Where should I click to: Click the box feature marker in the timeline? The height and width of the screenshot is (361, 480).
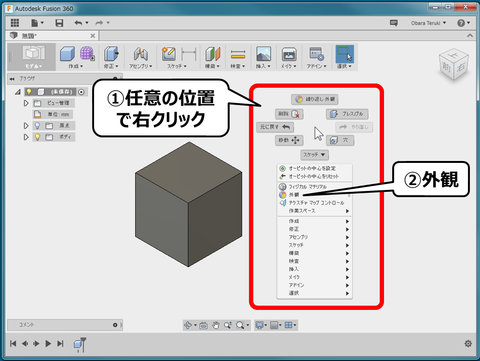pos(79,344)
